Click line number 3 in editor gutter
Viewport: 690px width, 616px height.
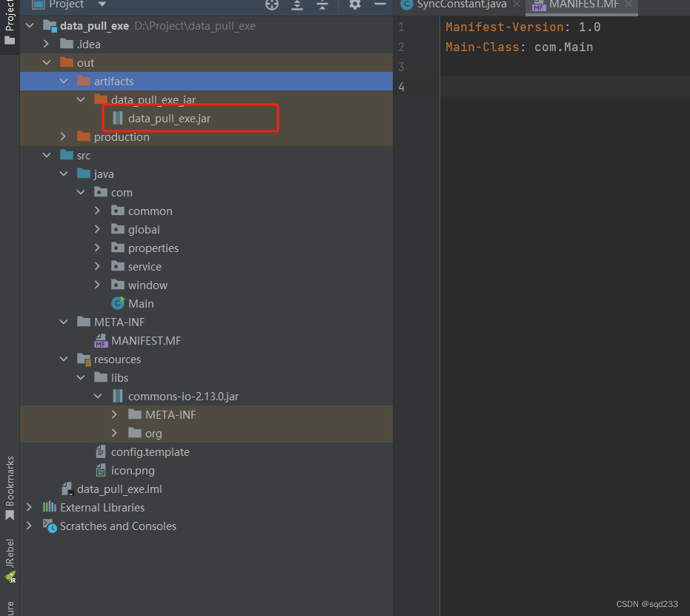(x=401, y=67)
